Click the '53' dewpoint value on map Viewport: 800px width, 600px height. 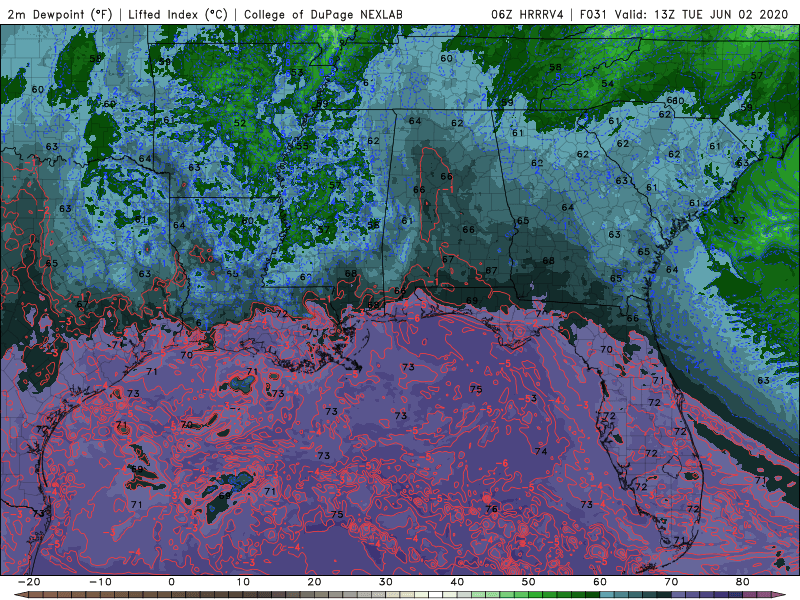pos(297,72)
